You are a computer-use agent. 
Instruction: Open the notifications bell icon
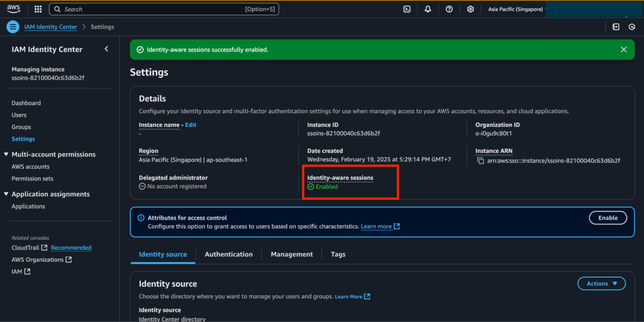[428, 9]
